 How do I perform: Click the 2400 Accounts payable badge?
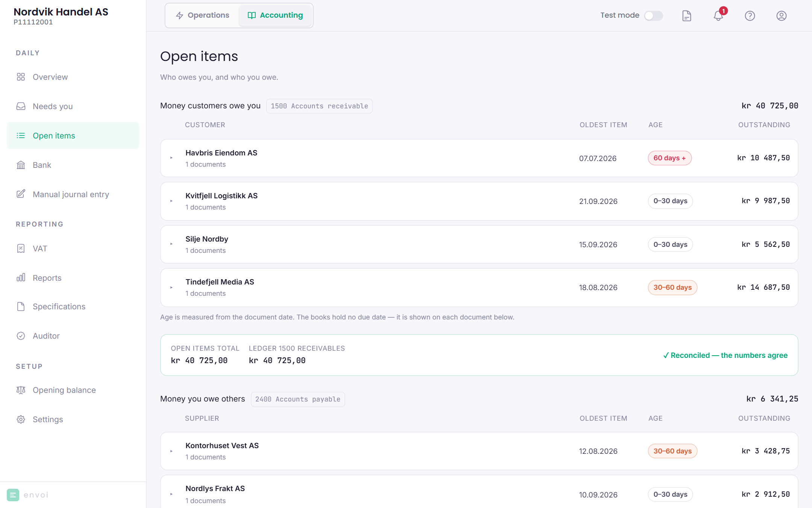click(x=298, y=399)
